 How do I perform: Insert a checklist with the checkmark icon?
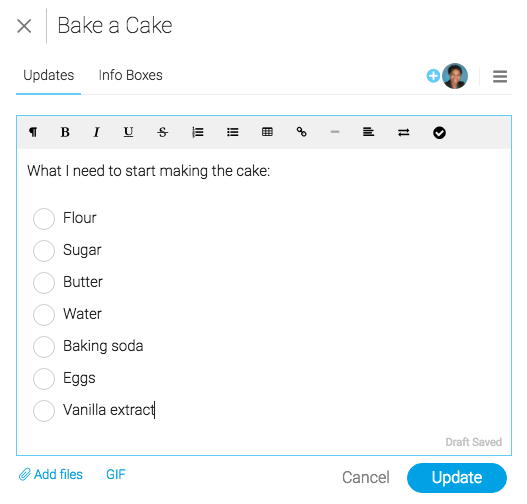pyautogui.click(x=439, y=133)
